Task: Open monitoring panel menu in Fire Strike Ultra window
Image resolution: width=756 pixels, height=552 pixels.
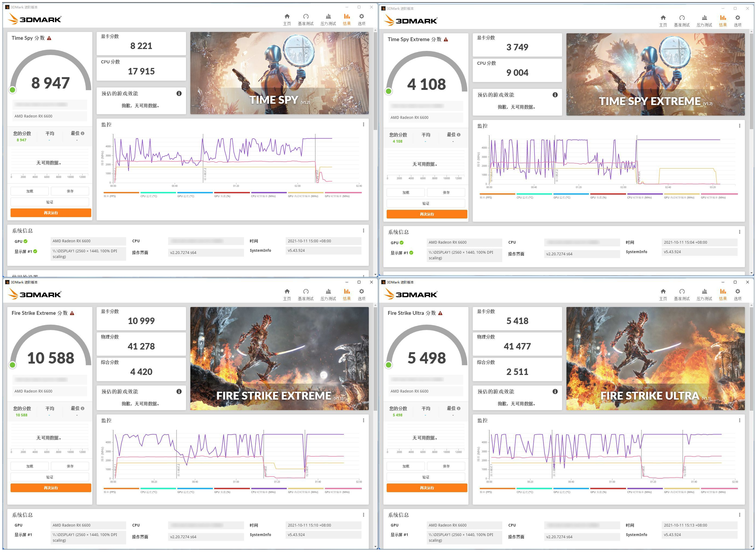Action: click(739, 420)
